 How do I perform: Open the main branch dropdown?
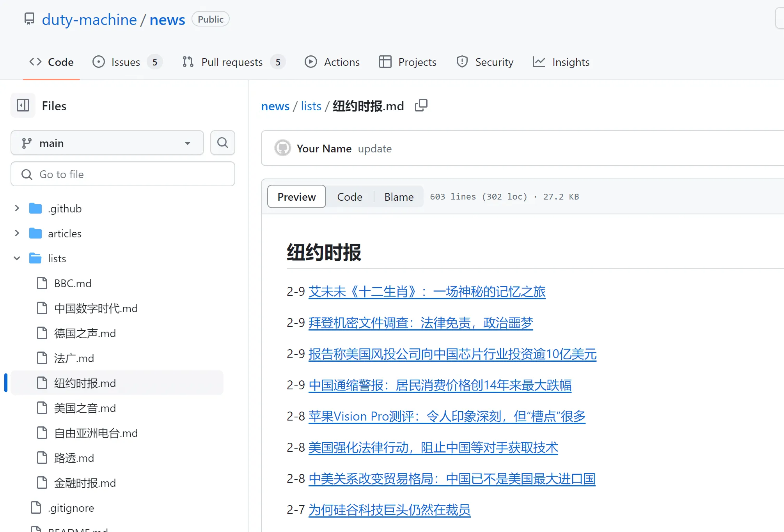click(107, 143)
